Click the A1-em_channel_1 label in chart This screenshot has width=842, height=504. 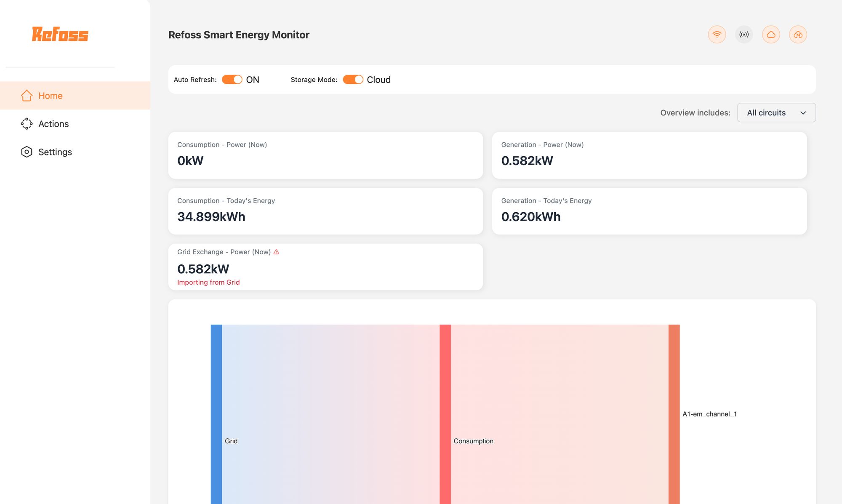709,414
